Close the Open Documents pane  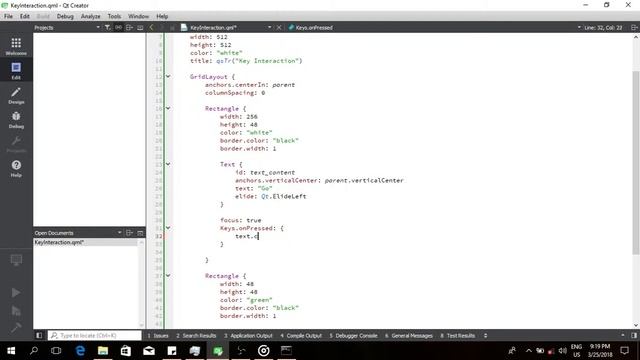pyautogui.click(x=140, y=233)
